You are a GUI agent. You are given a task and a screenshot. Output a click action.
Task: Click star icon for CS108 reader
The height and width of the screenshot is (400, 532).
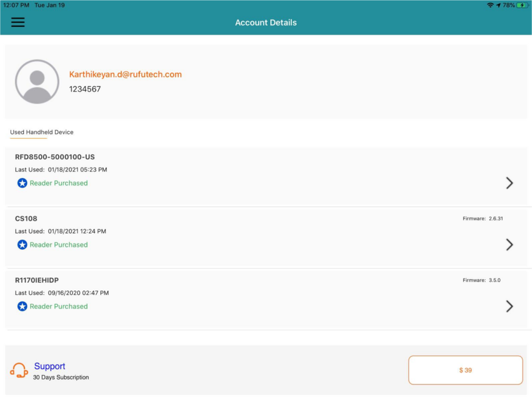22,244
